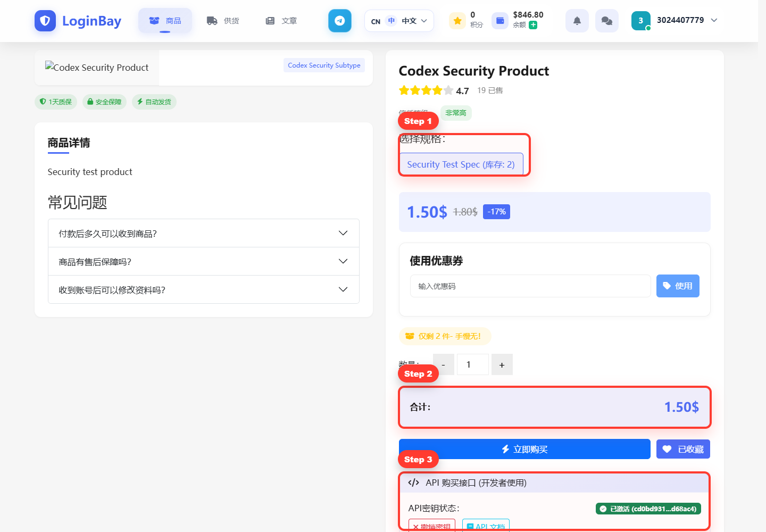
Task: Click the API code brackets icon
Action: click(413, 483)
